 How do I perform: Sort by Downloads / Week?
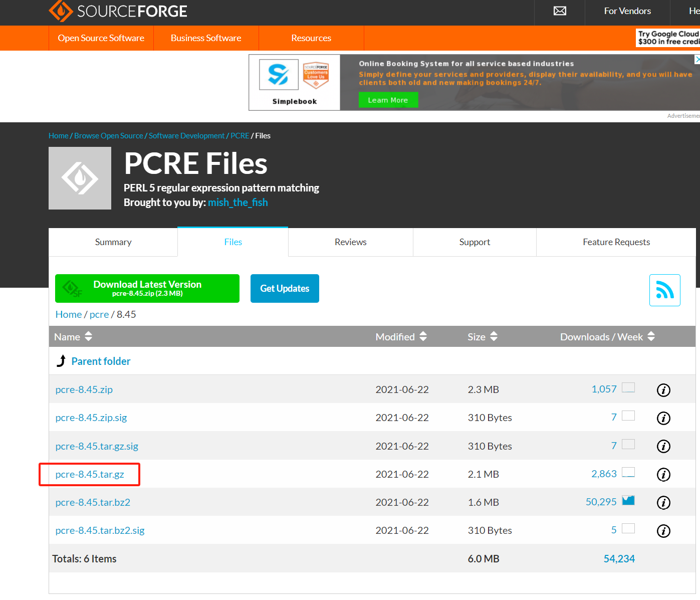click(607, 337)
